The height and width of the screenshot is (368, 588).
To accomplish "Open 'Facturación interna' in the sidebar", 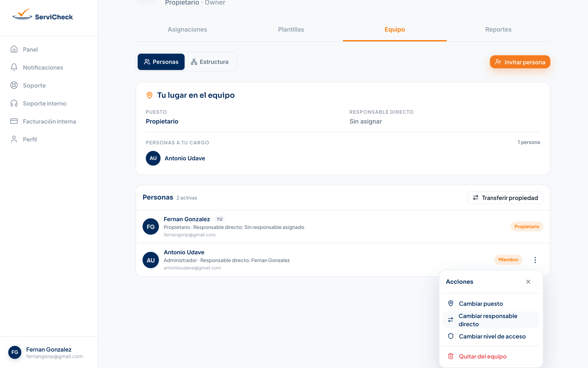I will click(x=49, y=121).
